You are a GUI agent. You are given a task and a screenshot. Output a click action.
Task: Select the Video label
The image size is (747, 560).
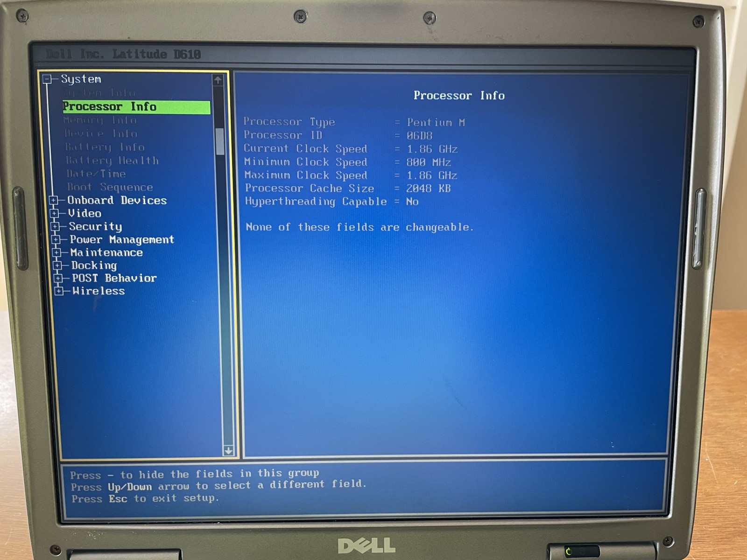coord(85,213)
